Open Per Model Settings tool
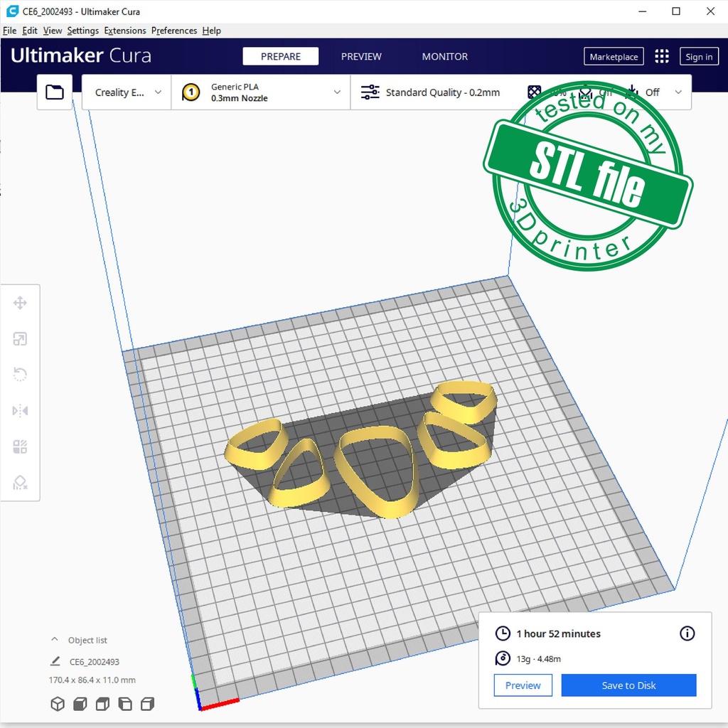 (20, 446)
